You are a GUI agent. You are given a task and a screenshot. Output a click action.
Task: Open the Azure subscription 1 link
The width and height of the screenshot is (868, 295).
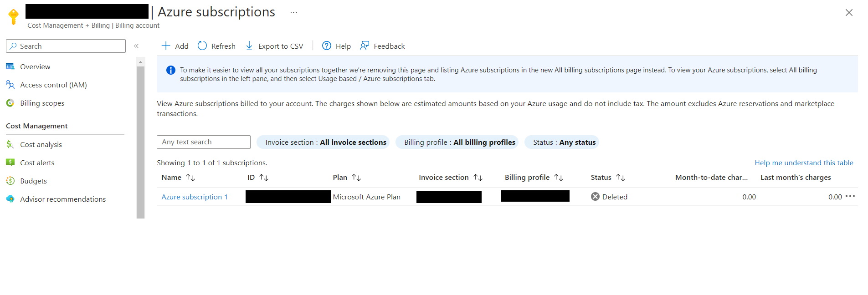tap(195, 197)
